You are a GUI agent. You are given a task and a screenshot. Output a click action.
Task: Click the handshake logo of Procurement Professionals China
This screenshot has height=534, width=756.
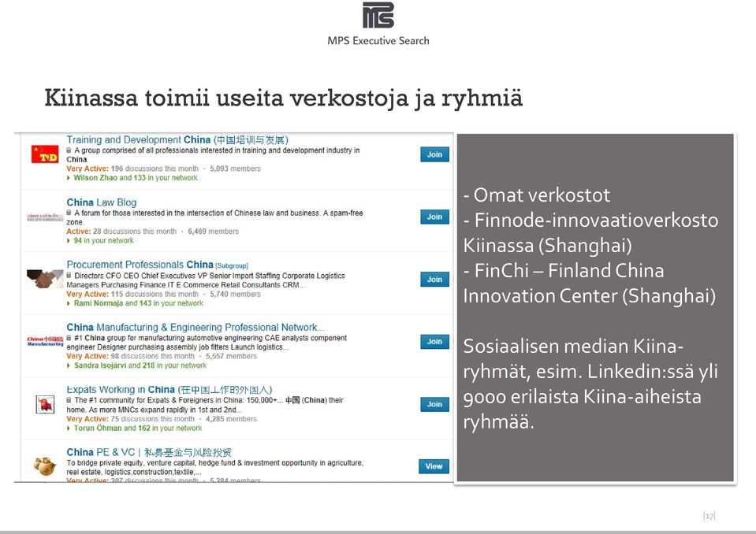[45, 279]
